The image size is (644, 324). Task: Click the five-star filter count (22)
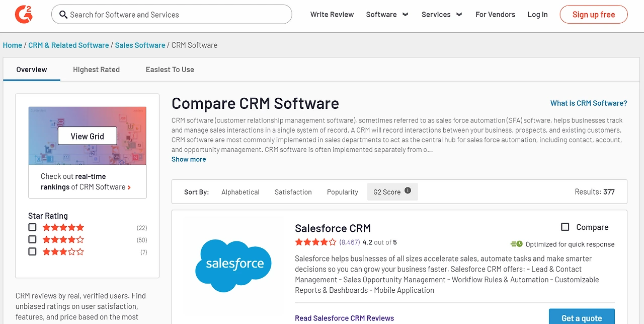pyautogui.click(x=142, y=228)
